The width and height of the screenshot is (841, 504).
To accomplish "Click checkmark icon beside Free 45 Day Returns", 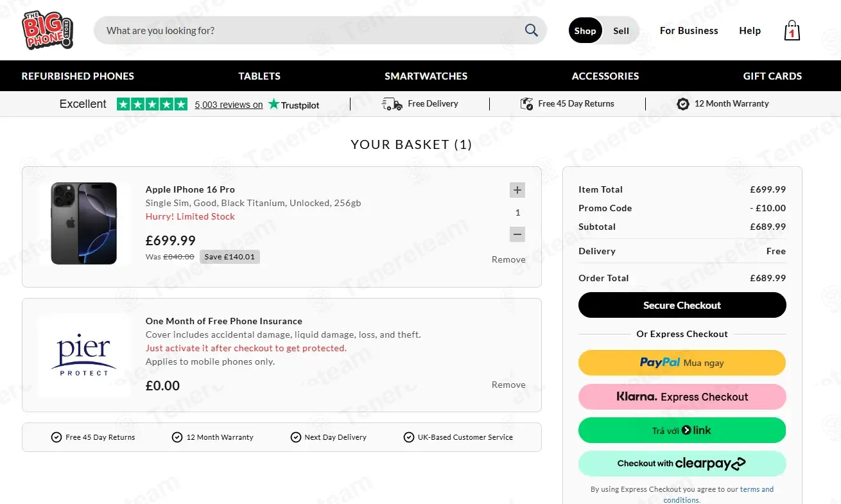I will (56, 437).
